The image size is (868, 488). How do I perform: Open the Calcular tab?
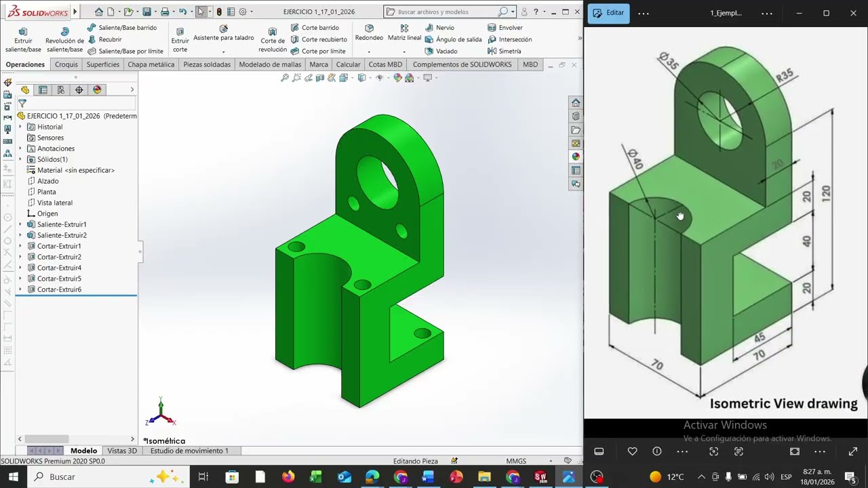[x=348, y=64]
